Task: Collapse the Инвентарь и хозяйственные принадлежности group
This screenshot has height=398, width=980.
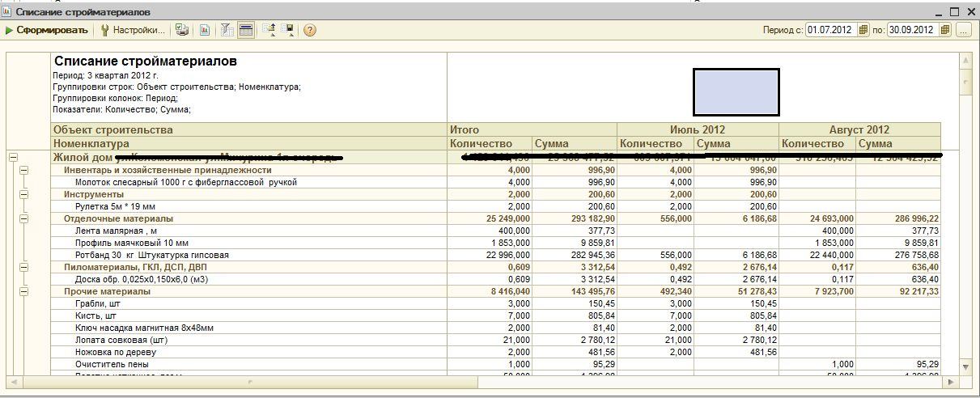Action: (24, 170)
